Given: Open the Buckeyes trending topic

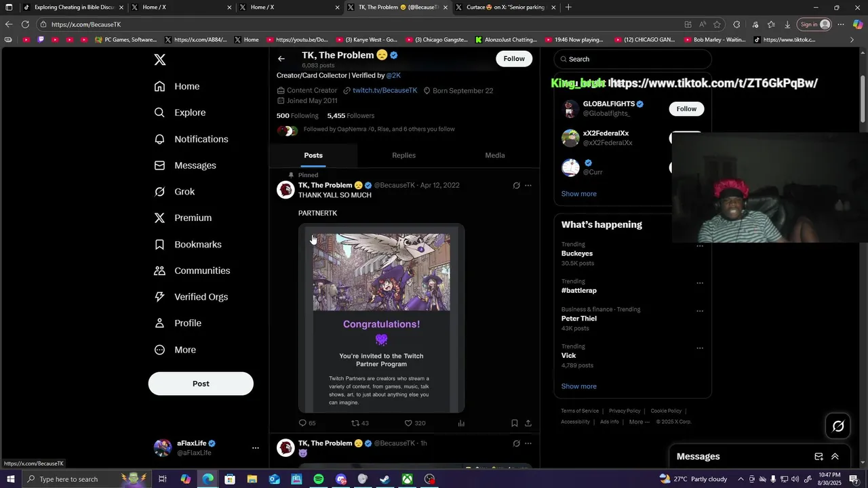Looking at the screenshot, I should [x=576, y=253].
